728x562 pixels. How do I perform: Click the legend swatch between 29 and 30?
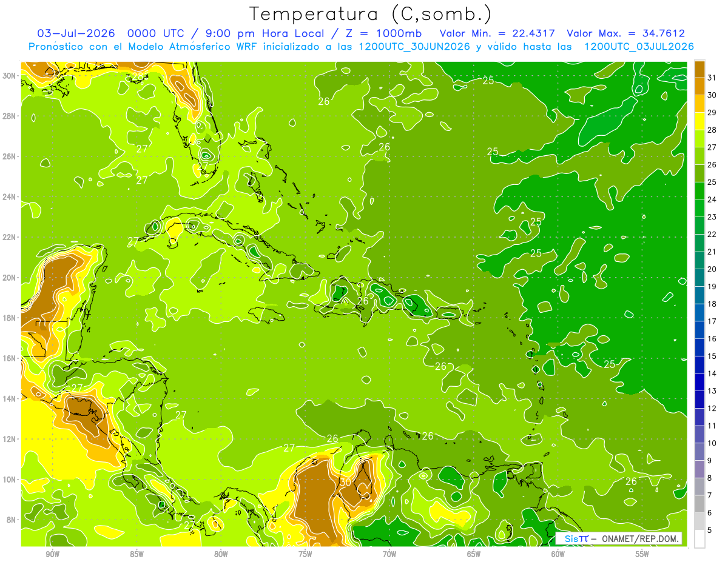point(700,104)
